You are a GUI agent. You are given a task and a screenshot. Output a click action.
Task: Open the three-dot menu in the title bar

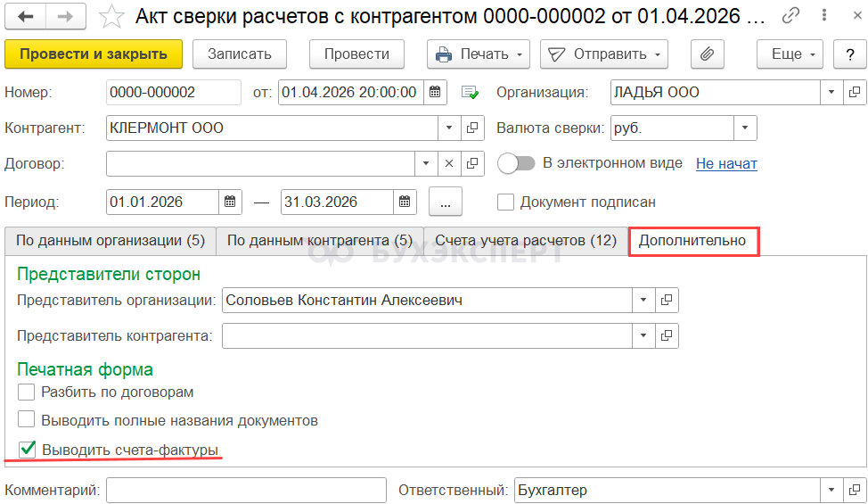click(824, 15)
